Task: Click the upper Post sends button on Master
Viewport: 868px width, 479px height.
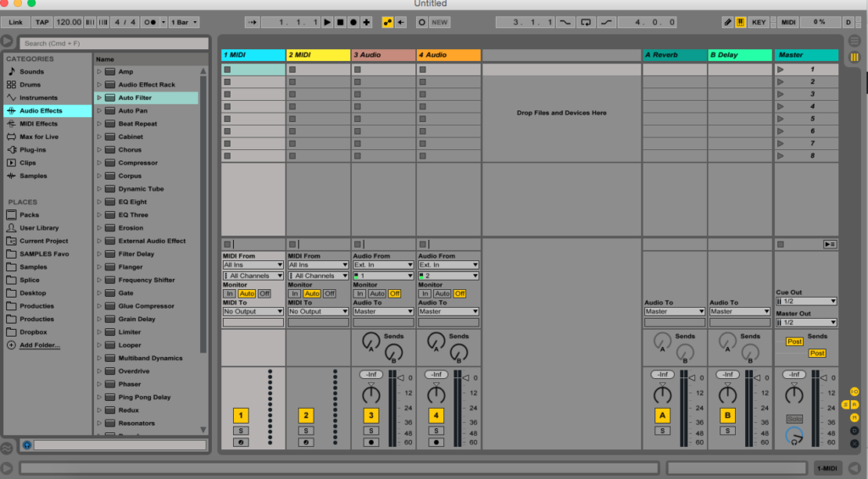Action: (x=794, y=342)
